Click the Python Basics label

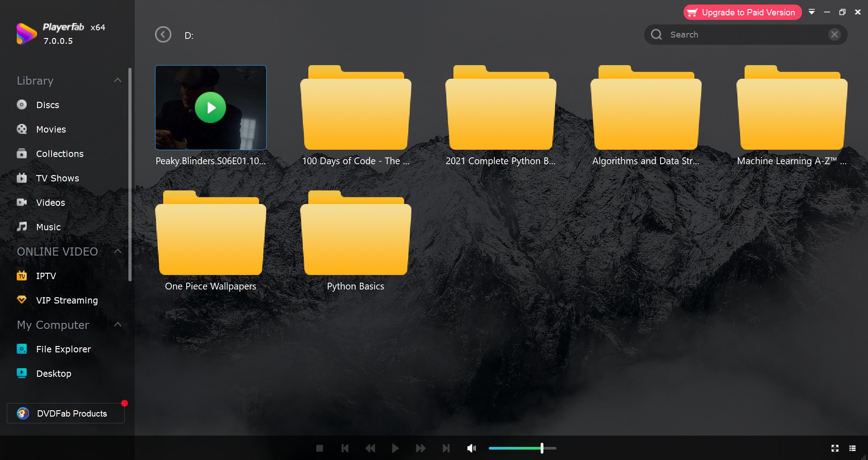click(356, 286)
